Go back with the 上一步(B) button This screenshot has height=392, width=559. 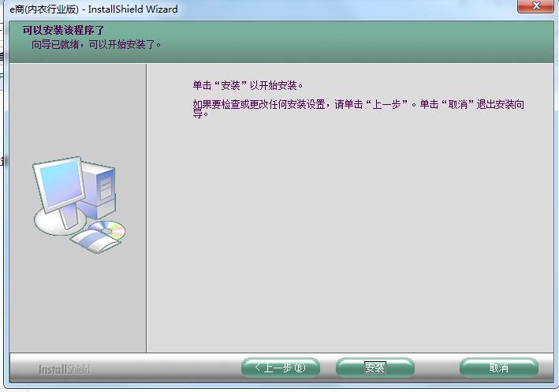pyautogui.click(x=281, y=368)
